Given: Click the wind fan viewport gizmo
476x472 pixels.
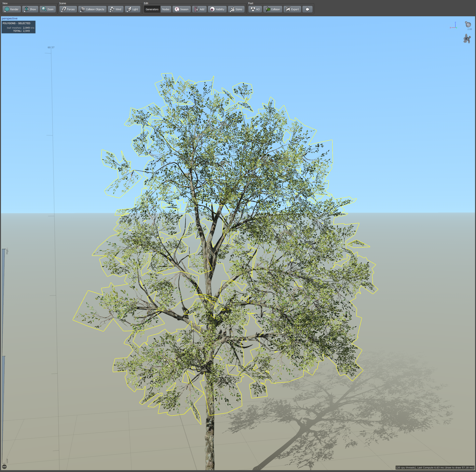Looking at the screenshot, I should point(467,39).
